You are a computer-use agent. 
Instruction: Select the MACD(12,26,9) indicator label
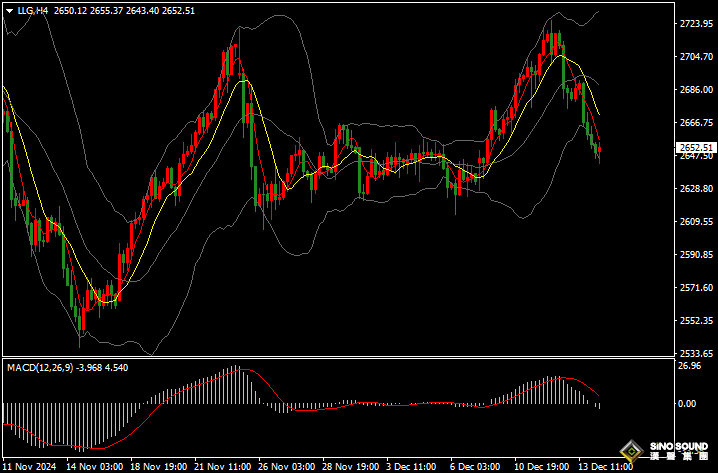(x=40, y=368)
